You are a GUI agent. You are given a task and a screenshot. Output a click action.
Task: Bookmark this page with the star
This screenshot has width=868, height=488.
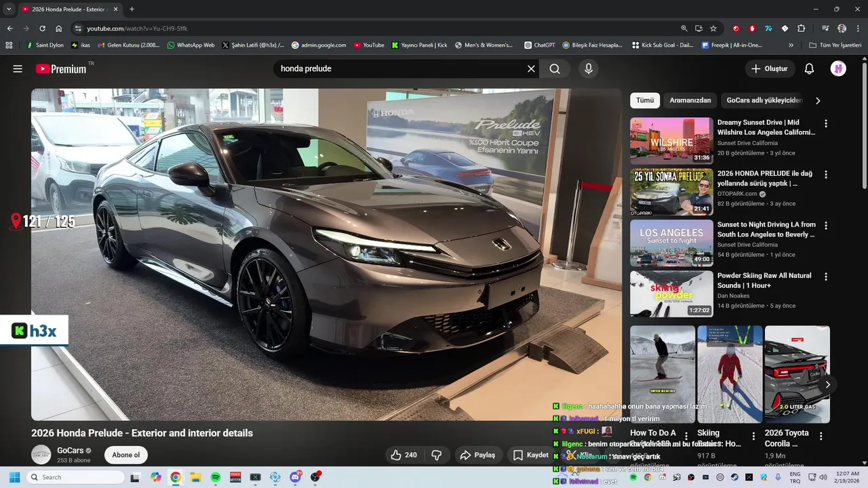tap(713, 28)
